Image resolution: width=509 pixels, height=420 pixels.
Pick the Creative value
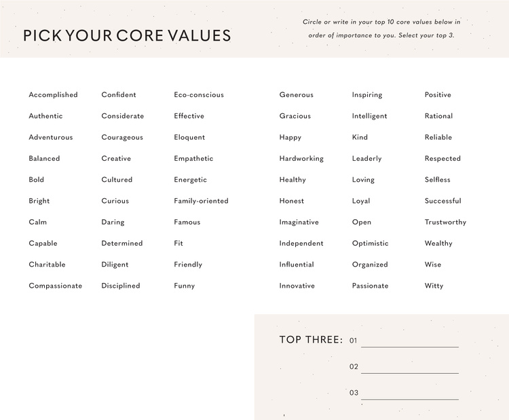pyautogui.click(x=116, y=159)
